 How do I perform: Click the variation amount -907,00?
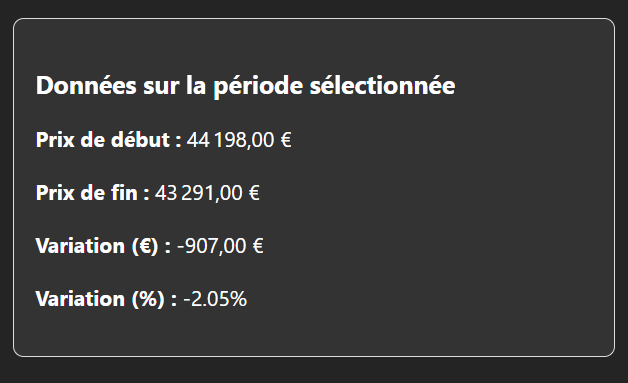[212, 246]
